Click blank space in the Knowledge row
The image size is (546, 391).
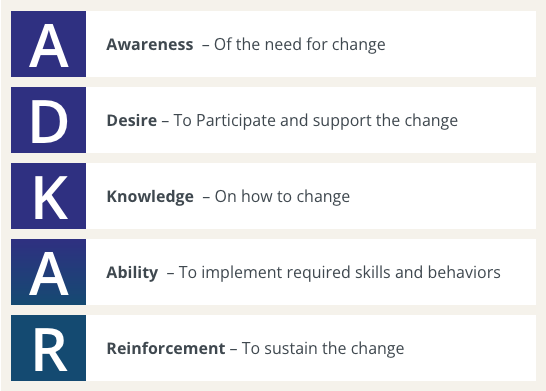[x=442, y=196]
